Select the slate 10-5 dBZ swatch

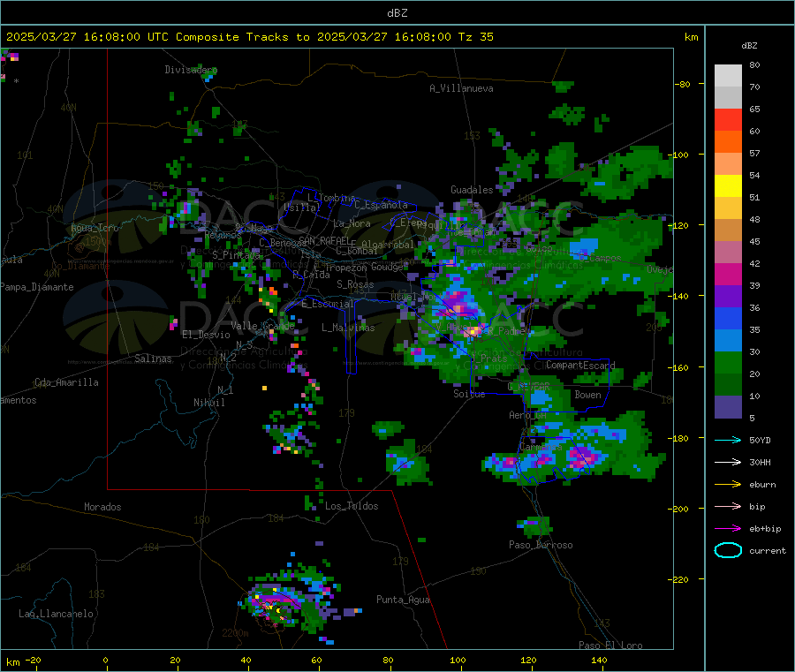click(728, 407)
